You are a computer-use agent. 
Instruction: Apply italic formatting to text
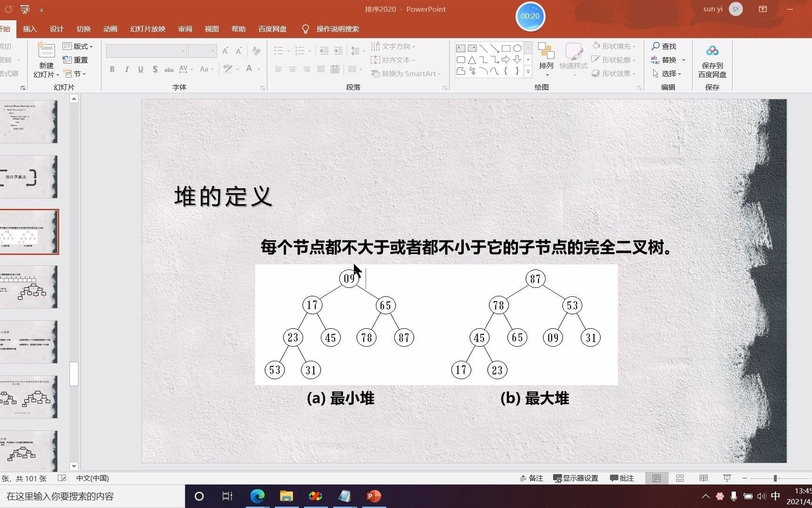point(126,69)
